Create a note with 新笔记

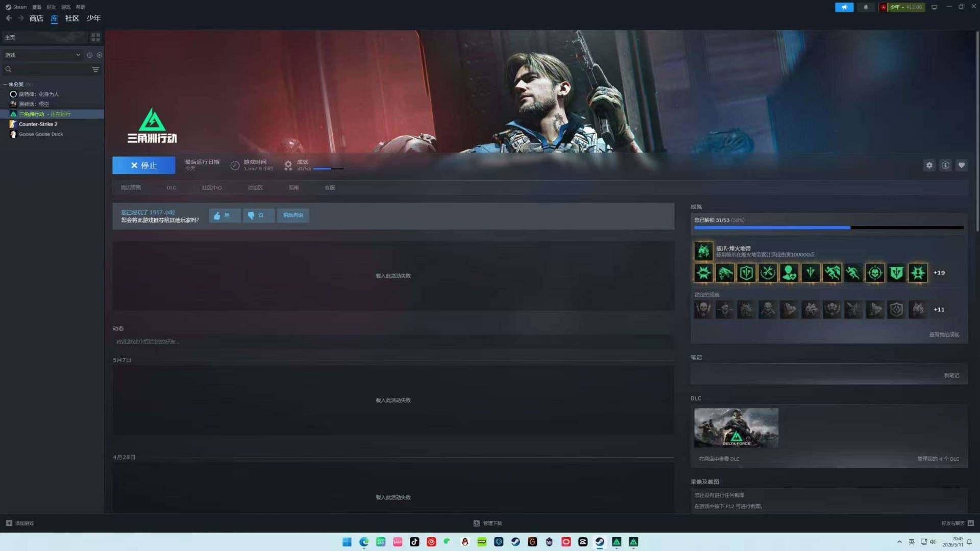click(951, 375)
